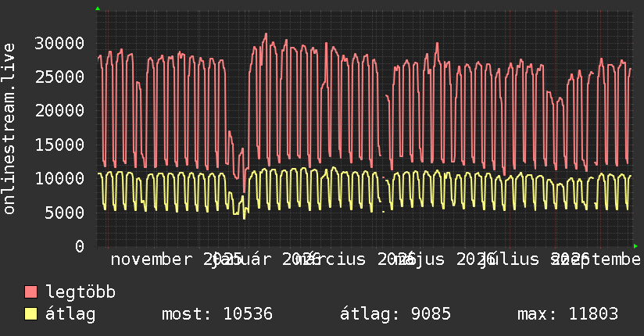Click the max: 11803 statistic value
644x336 pixels.
click(567, 314)
